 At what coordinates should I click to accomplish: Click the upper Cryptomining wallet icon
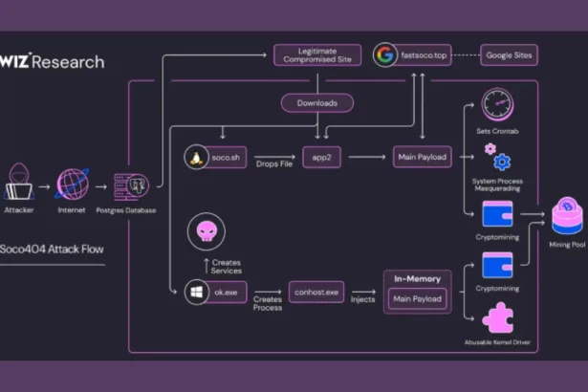click(x=497, y=214)
